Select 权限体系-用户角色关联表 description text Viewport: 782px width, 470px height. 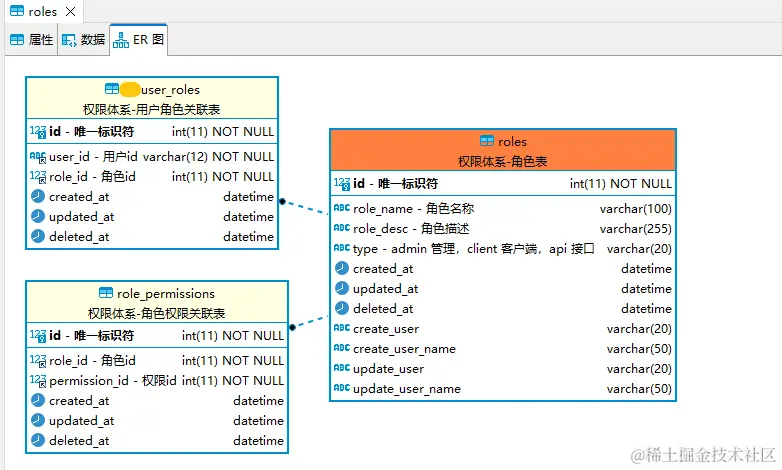point(152,109)
